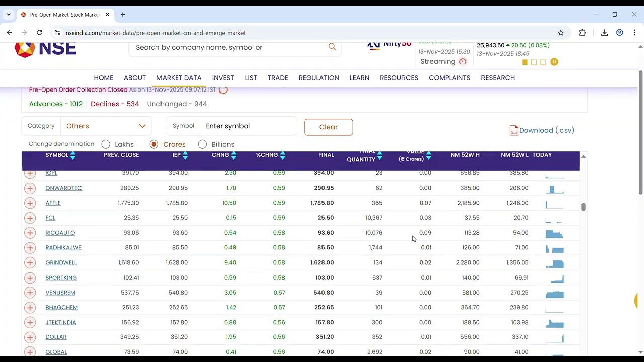Screen dimensions: 644x362
Task: View the RICOAUTO today chart thumbnail
Action: [555, 233]
